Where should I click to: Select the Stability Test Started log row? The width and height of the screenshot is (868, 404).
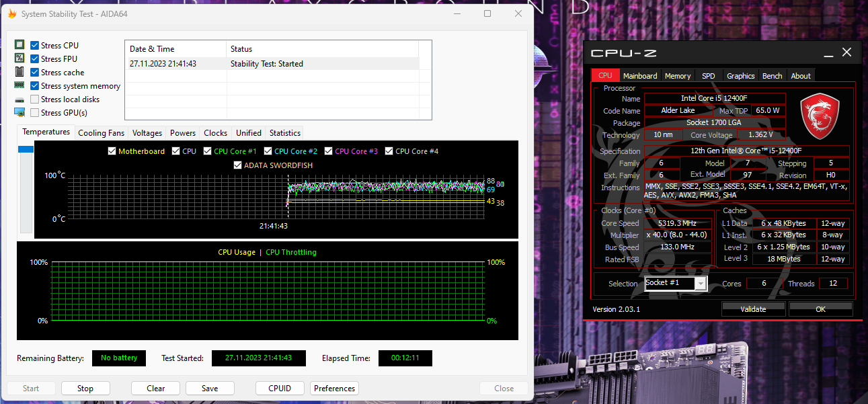coord(272,64)
